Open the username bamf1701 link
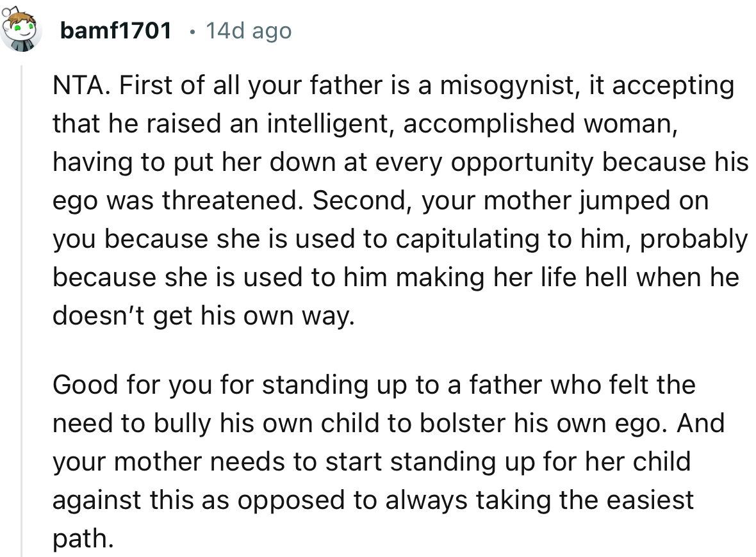This screenshot has height=557, width=756. (115, 30)
